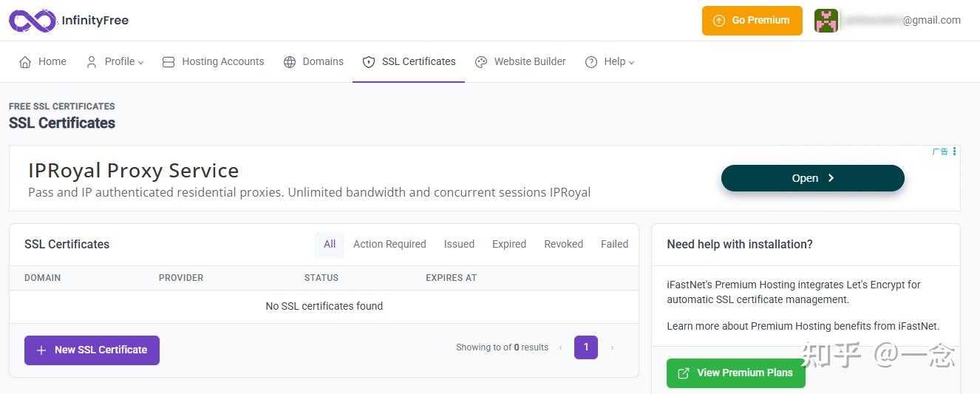The width and height of the screenshot is (980, 394).
Task: Click the Help question mark icon
Action: click(591, 62)
